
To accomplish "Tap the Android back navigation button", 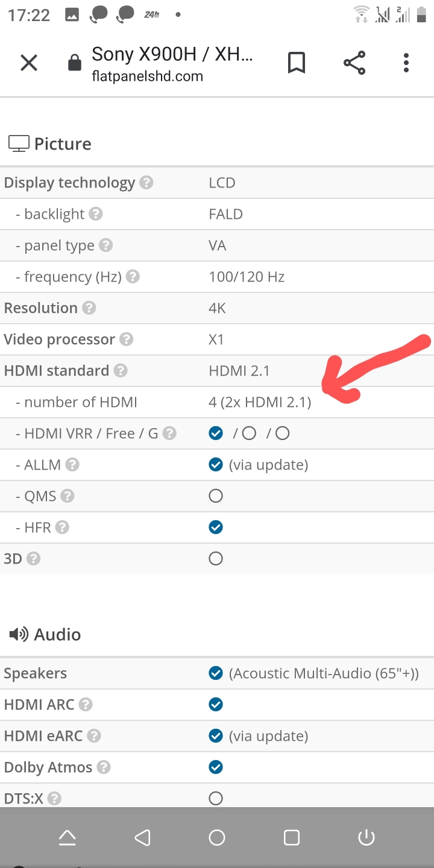I will [x=142, y=837].
